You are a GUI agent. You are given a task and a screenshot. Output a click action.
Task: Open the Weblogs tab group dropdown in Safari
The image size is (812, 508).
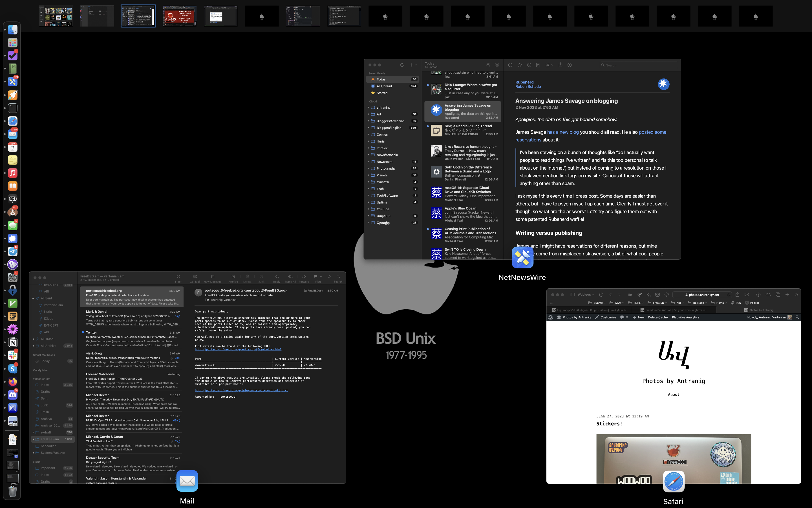586,295
